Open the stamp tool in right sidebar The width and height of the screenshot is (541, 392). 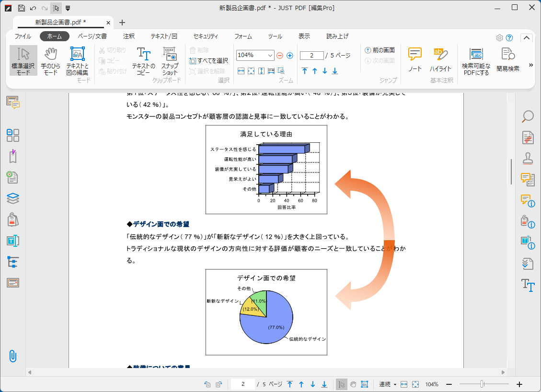point(528,159)
